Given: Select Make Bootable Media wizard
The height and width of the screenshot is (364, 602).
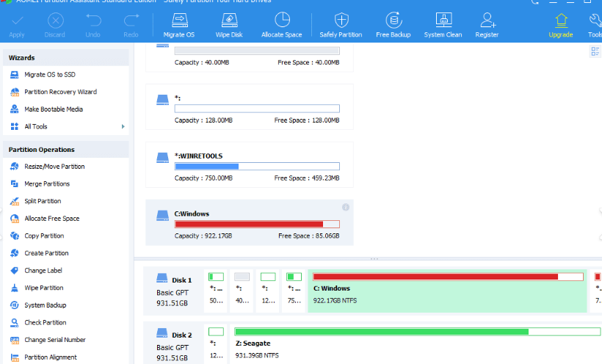Looking at the screenshot, I should [x=54, y=109].
